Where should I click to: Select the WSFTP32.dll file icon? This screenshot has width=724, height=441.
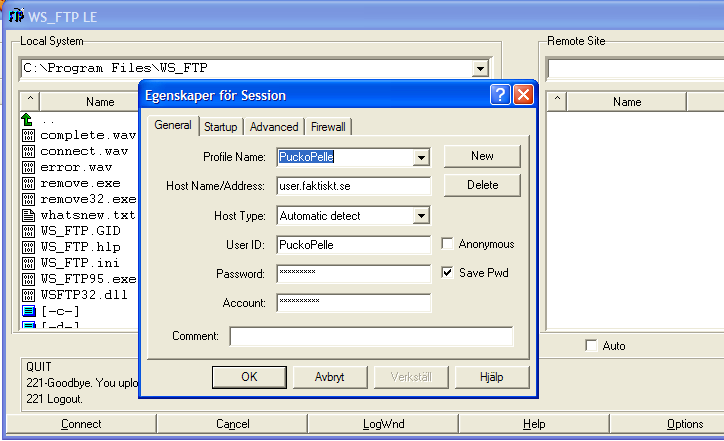click(28, 295)
